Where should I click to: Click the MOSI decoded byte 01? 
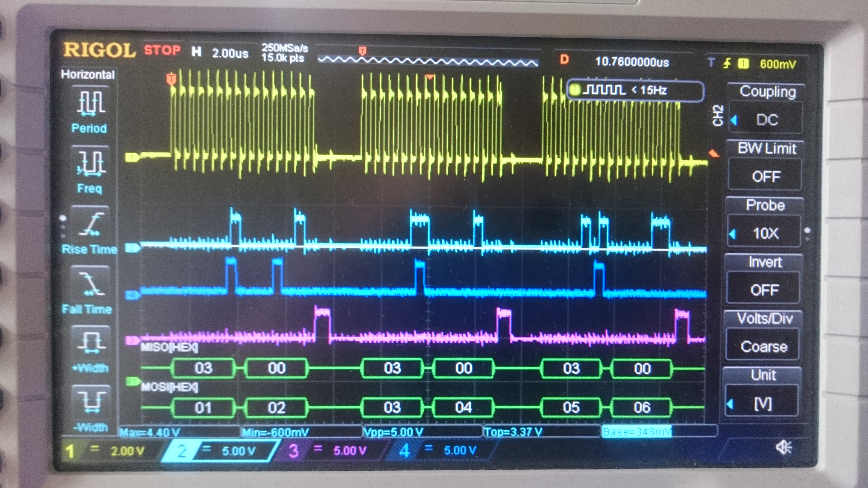coord(203,408)
